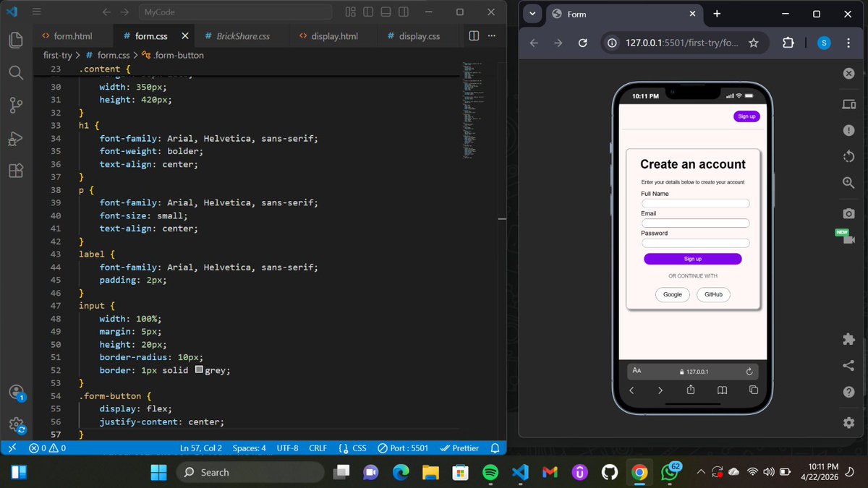Open Chrome extensions puzzle menu
This screenshot has height=488, width=868.
tap(788, 43)
